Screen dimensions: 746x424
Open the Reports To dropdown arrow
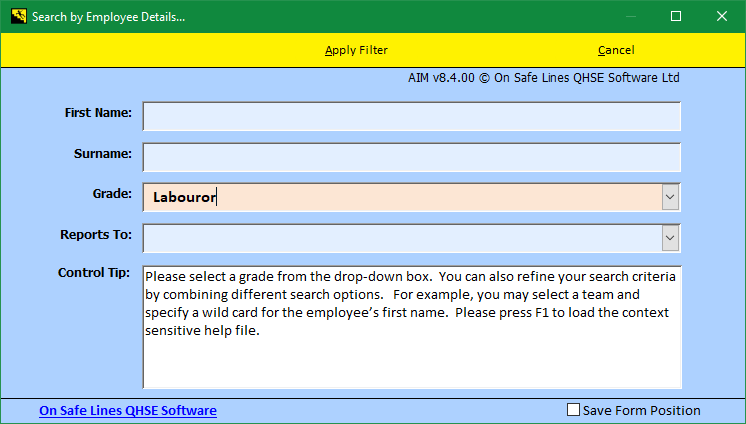[x=670, y=238]
